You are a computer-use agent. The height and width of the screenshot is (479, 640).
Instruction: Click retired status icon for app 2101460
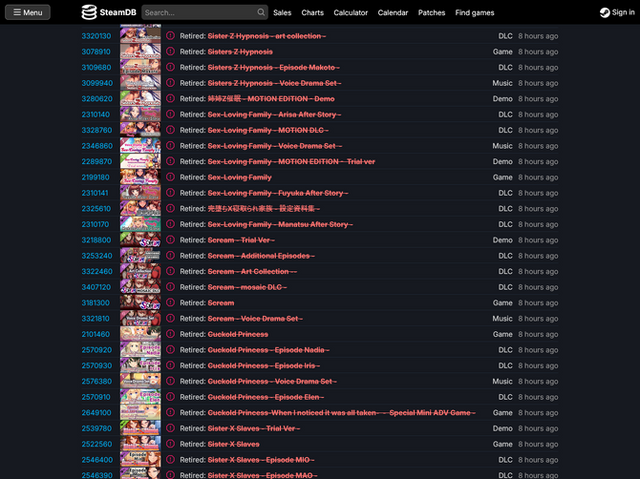tap(170, 334)
